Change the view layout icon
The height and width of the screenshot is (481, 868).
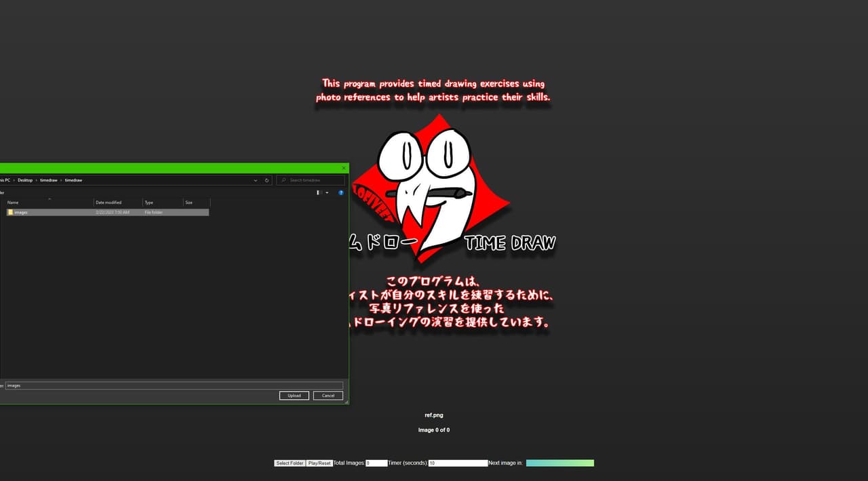(x=319, y=193)
